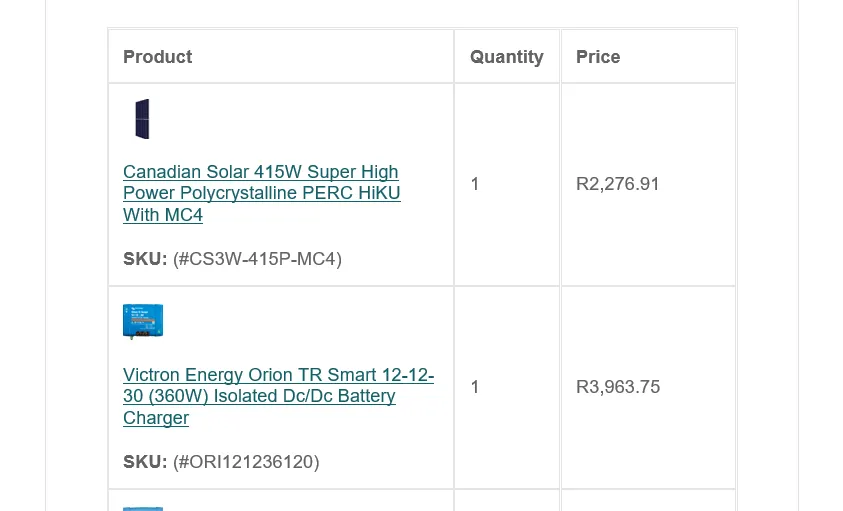Click the Victron Orion charger product image
Viewport: 843px width, 511px height.
pos(143,322)
